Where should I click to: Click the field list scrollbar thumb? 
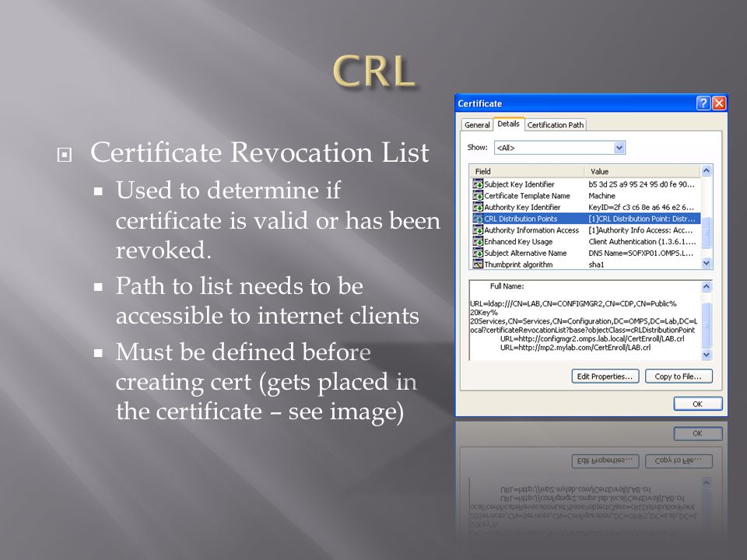(x=707, y=233)
